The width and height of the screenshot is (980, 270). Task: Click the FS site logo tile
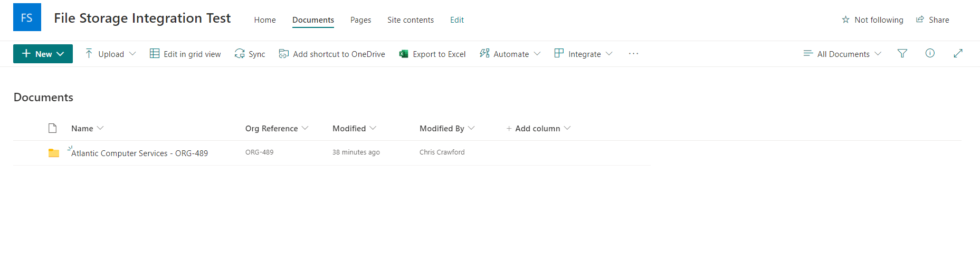point(27,17)
